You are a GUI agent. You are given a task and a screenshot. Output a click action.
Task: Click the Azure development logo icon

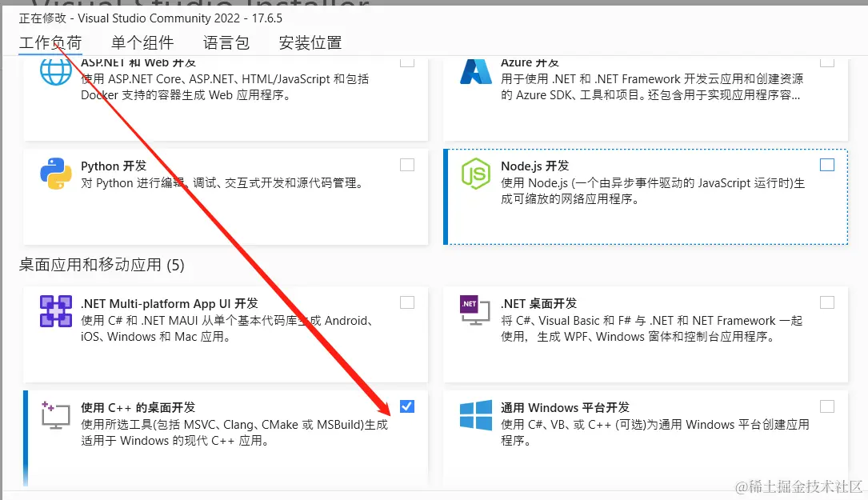pos(475,71)
